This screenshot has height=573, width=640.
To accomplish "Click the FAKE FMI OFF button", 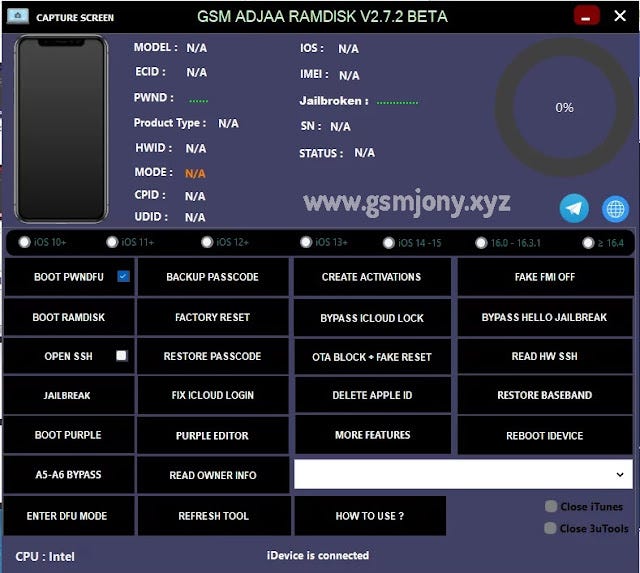I will point(545,277).
